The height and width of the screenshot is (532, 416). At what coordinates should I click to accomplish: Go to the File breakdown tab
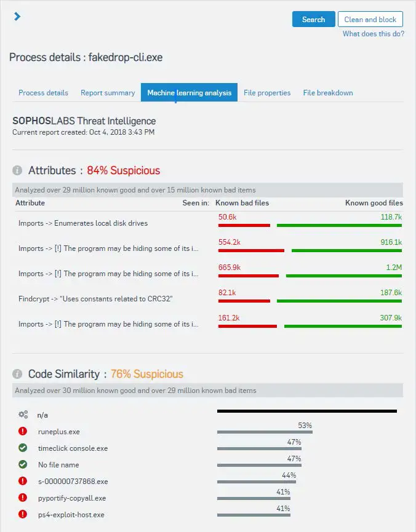[328, 93]
